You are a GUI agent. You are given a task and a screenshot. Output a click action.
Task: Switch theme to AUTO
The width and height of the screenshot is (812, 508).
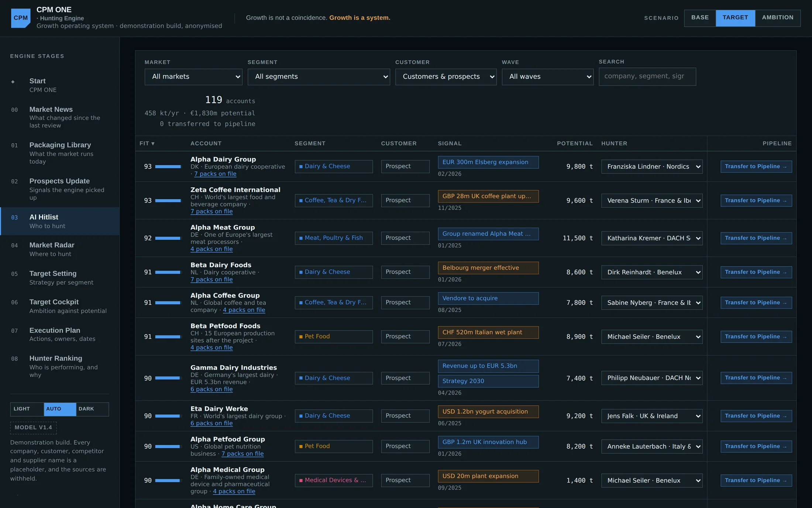pos(60,409)
